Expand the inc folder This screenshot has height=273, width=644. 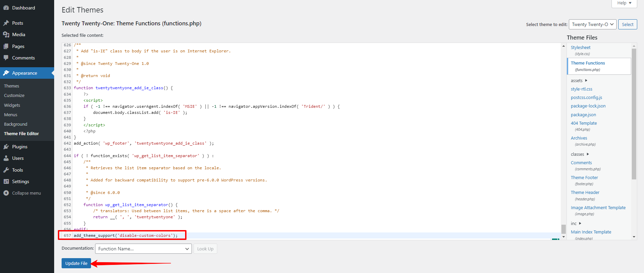click(576, 223)
